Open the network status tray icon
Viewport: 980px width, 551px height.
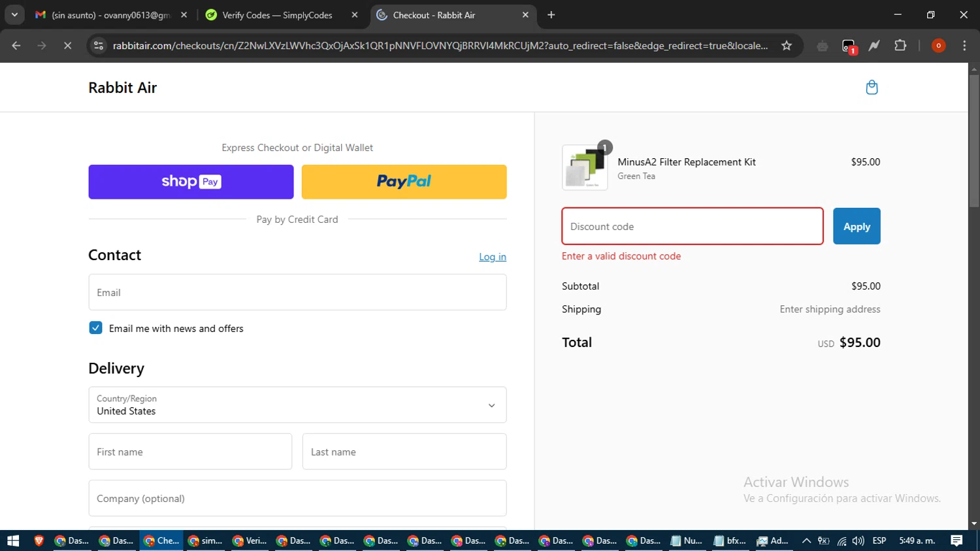click(841, 541)
